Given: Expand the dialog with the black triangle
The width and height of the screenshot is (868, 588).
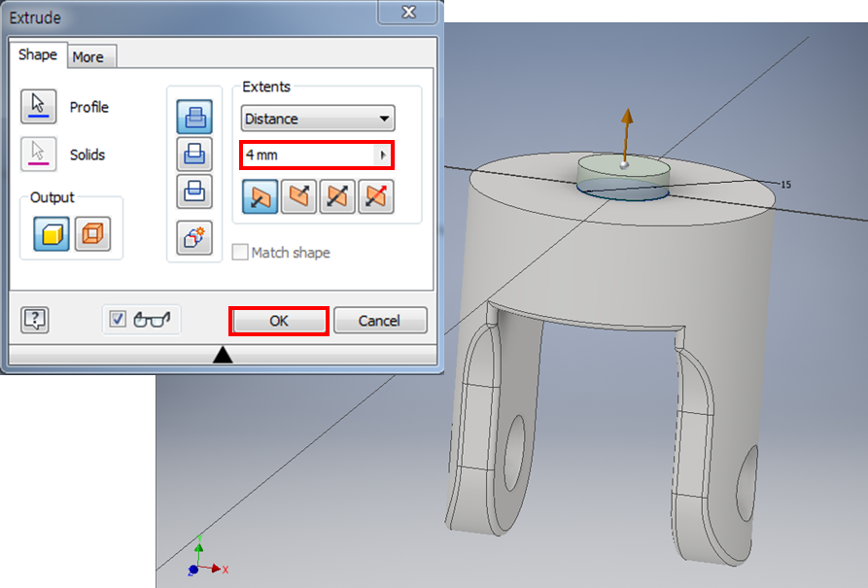Looking at the screenshot, I should click(x=223, y=355).
